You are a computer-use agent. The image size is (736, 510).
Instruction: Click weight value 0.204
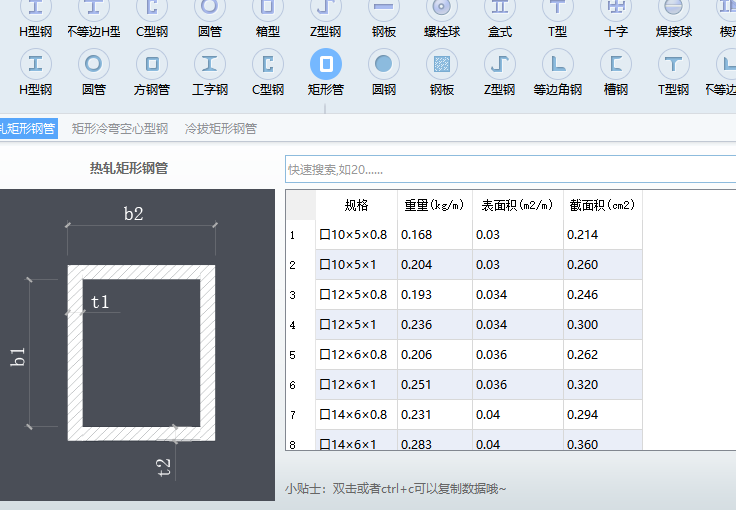435,265
